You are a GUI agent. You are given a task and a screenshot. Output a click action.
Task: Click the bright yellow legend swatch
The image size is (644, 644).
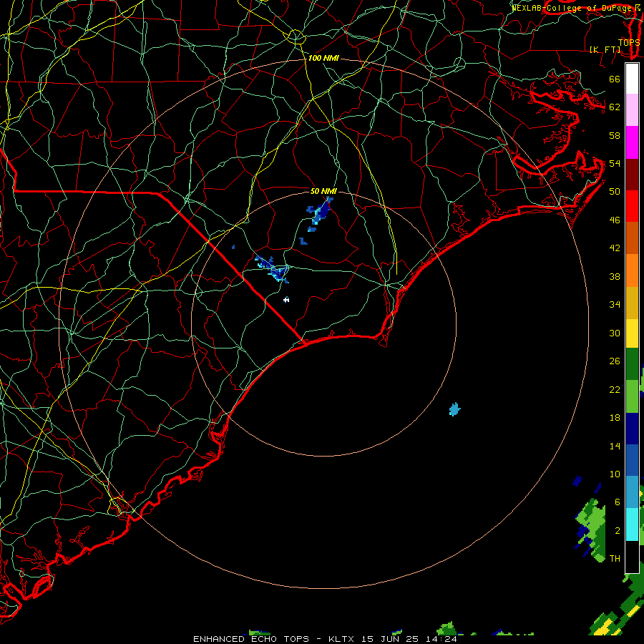coord(632,333)
